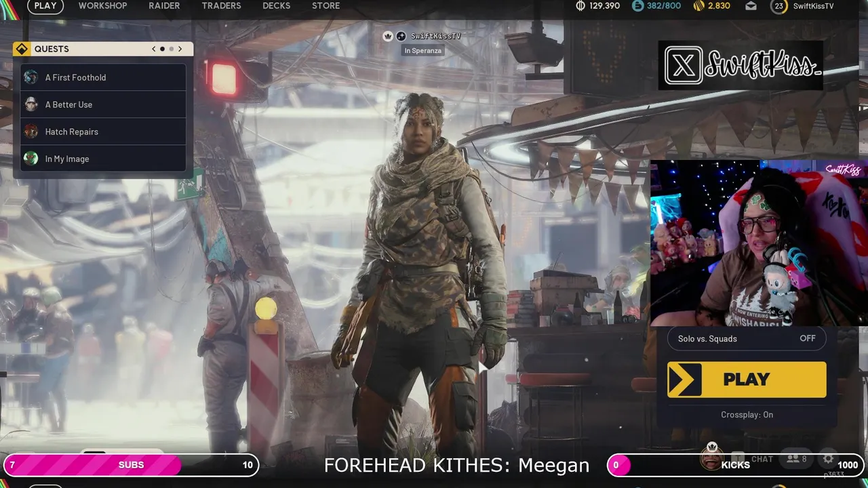Click the platform icon beside SwiftKissTV nameplate
Screen dimensions: 868x488
(x=401, y=36)
